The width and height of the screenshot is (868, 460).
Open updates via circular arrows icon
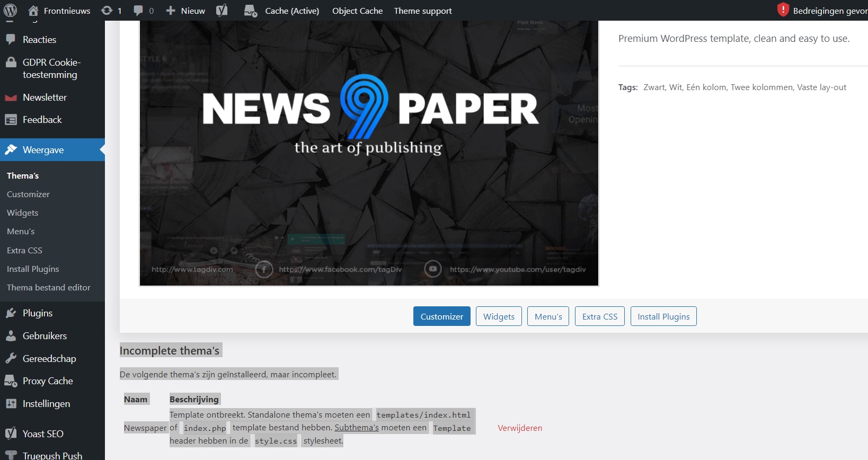(x=107, y=11)
